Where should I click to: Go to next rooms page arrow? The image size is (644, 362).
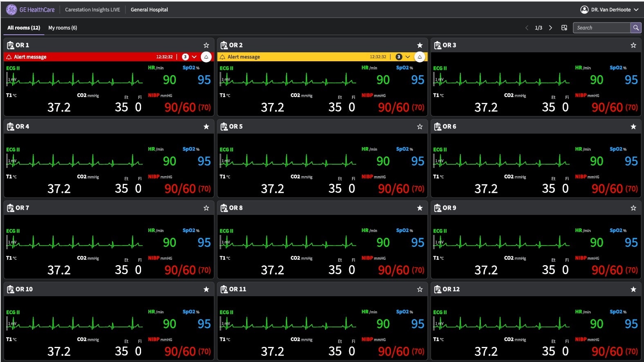550,28
